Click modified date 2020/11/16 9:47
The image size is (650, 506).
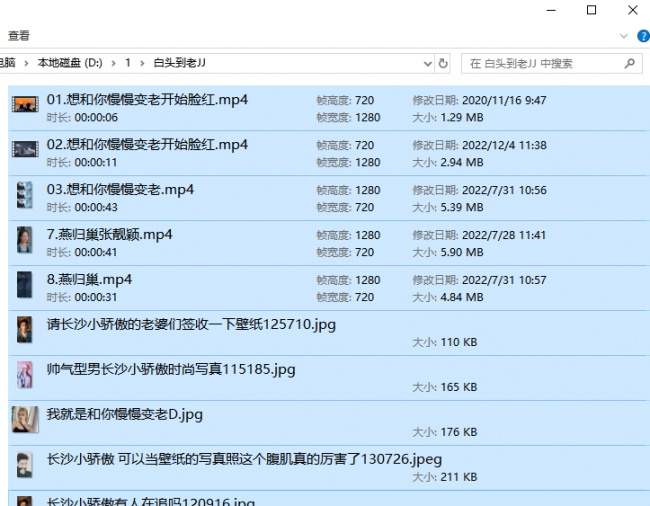[504, 100]
